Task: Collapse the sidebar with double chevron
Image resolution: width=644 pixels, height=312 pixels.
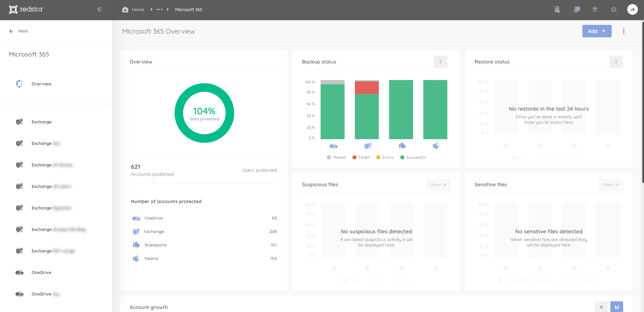Action: pos(100,9)
